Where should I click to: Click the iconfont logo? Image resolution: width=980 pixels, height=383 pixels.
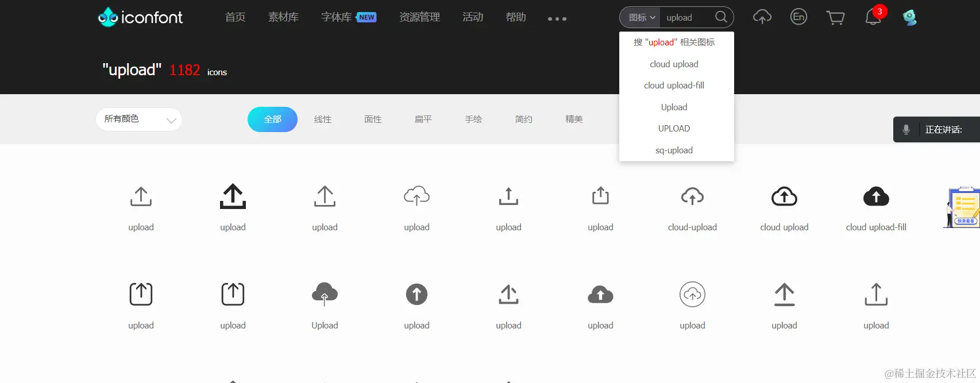pyautogui.click(x=140, y=17)
